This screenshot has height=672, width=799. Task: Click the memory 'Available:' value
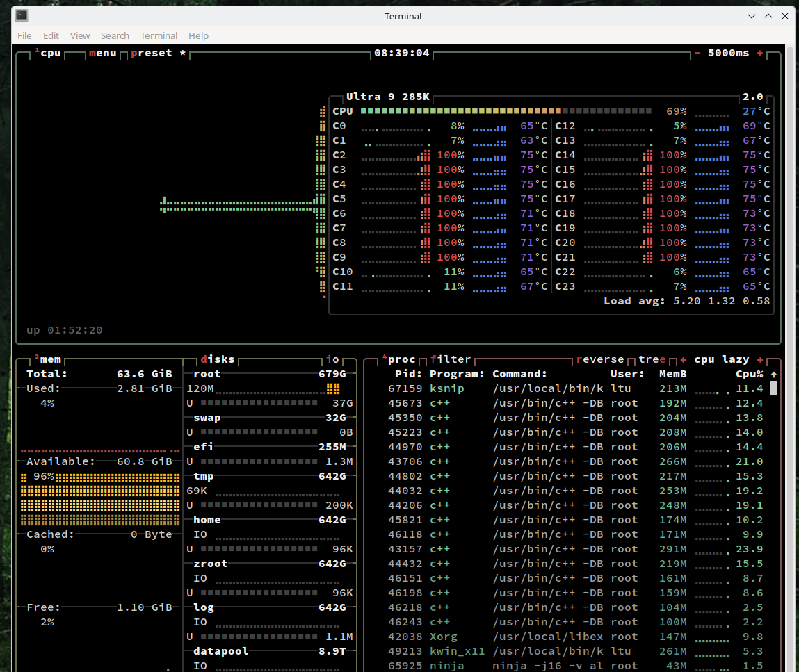tap(144, 461)
